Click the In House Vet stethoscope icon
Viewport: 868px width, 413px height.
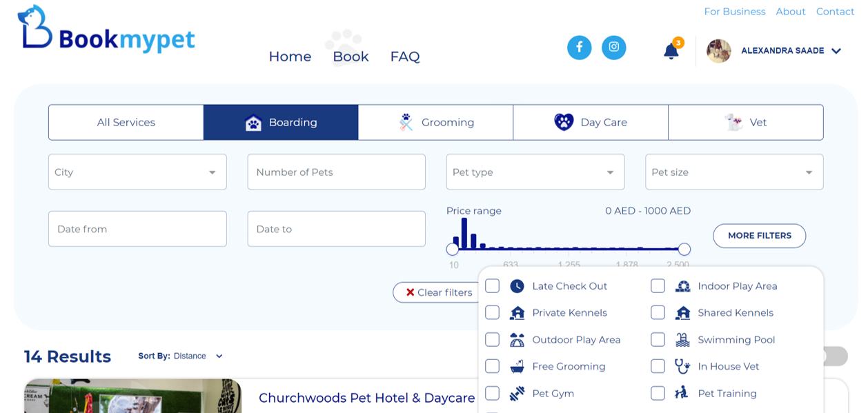coord(682,367)
